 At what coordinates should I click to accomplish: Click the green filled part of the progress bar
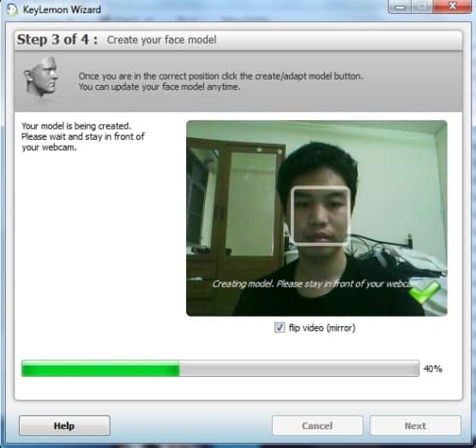[x=100, y=368]
